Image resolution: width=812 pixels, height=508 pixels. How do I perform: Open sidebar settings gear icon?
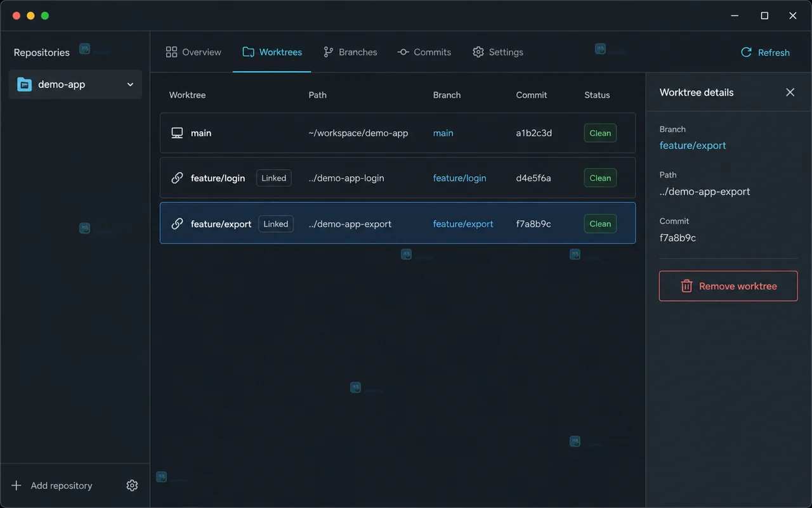[x=132, y=485]
